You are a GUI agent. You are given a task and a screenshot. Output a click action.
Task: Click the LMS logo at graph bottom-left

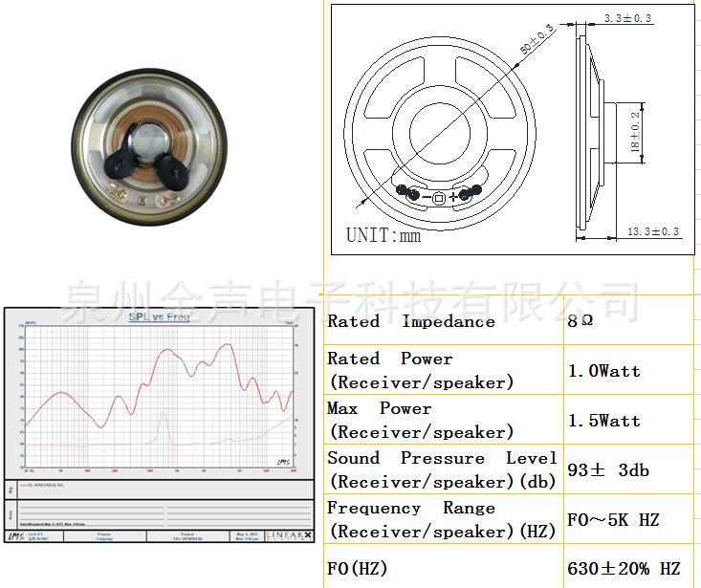coord(14,535)
